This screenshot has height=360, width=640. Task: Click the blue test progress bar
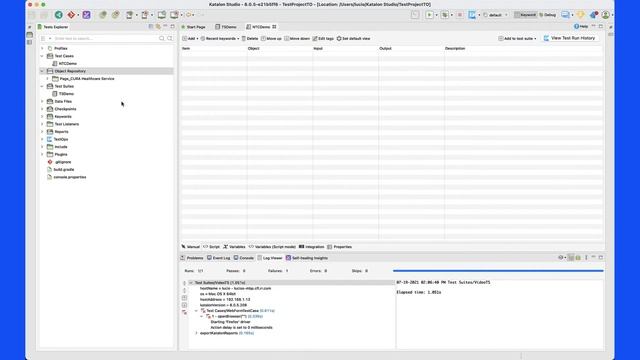(x=498, y=271)
